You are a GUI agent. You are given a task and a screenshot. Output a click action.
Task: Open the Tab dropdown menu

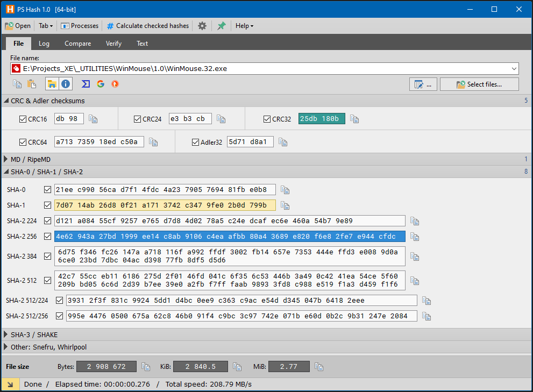pos(46,26)
